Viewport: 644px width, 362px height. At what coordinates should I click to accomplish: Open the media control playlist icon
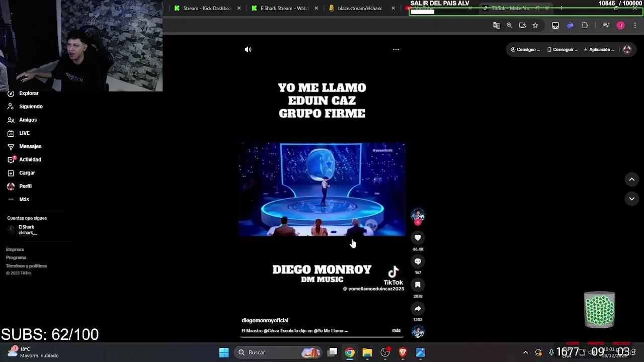pyautogui.click(x=606, y=25)
